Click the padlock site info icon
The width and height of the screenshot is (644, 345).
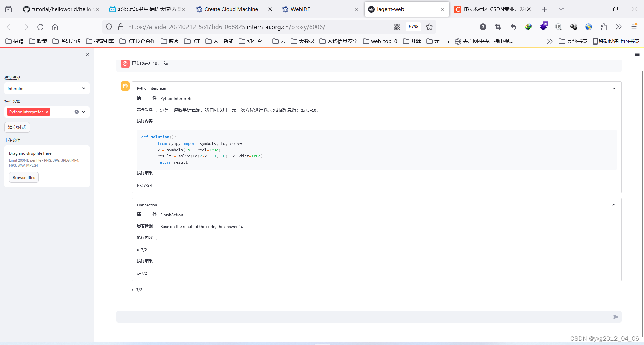[x=121, y=27]
